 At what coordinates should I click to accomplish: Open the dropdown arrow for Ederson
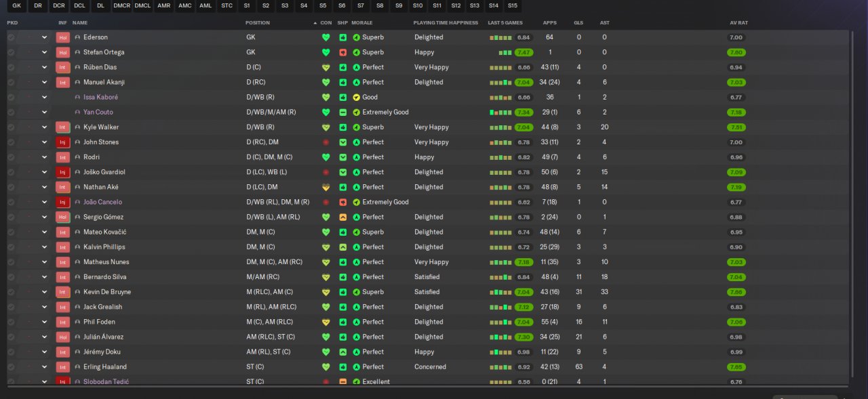[45, 37]
